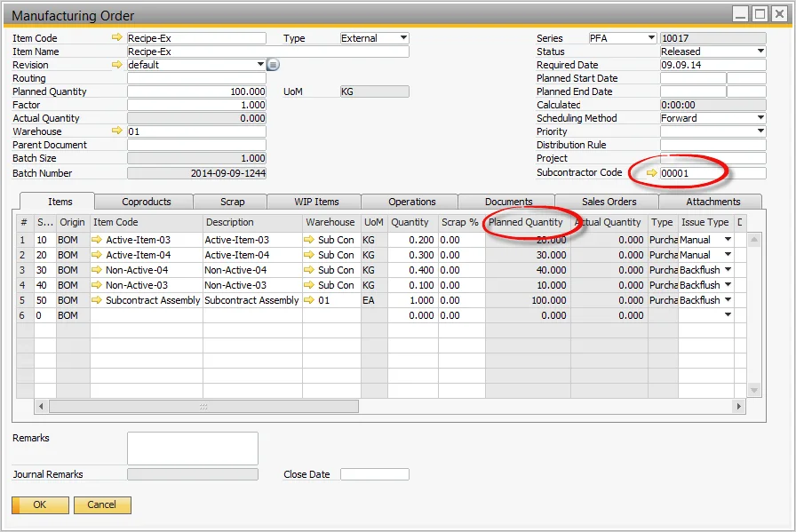The height and width of the screenshot is (532, 796).
Task: Select the Items tab
Action: (x=60, y=202)
